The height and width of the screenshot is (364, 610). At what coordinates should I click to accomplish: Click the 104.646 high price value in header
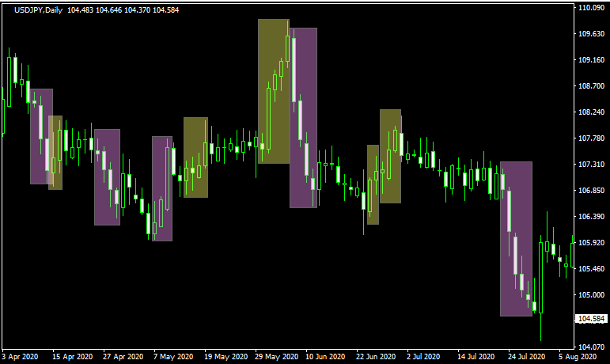108,10
